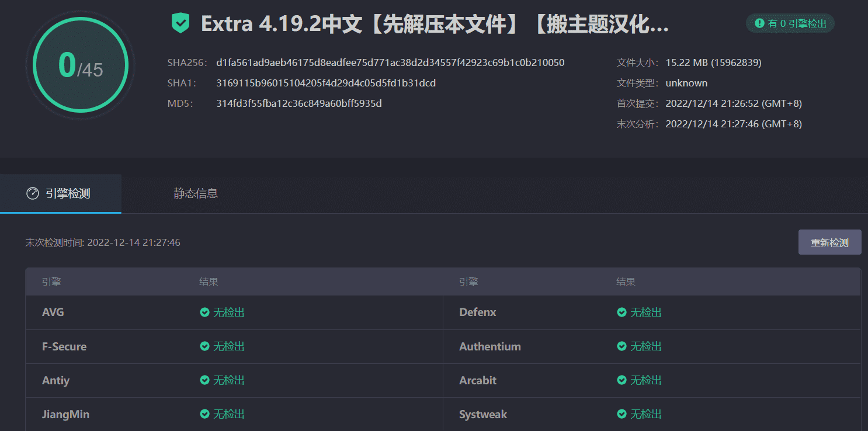868x431 pixels.
Task: Click the Defenx engine name
Action: 478,312
